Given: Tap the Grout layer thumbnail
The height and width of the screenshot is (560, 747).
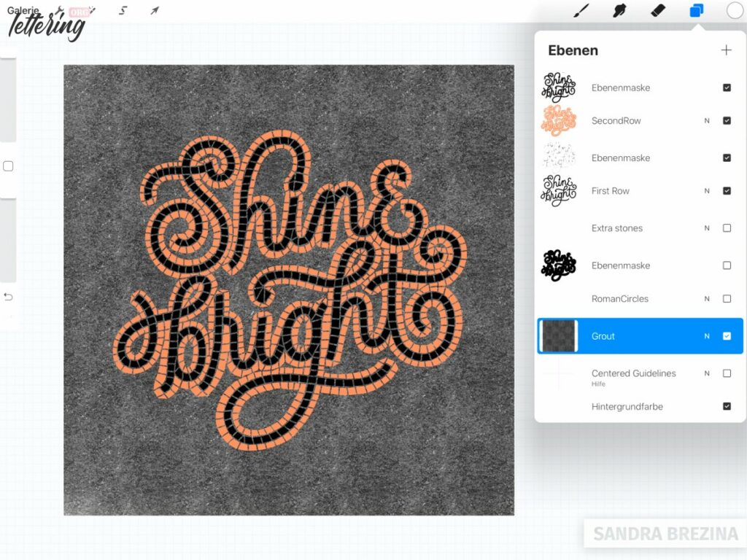Looking at the screenshot, I should (559, 336).
